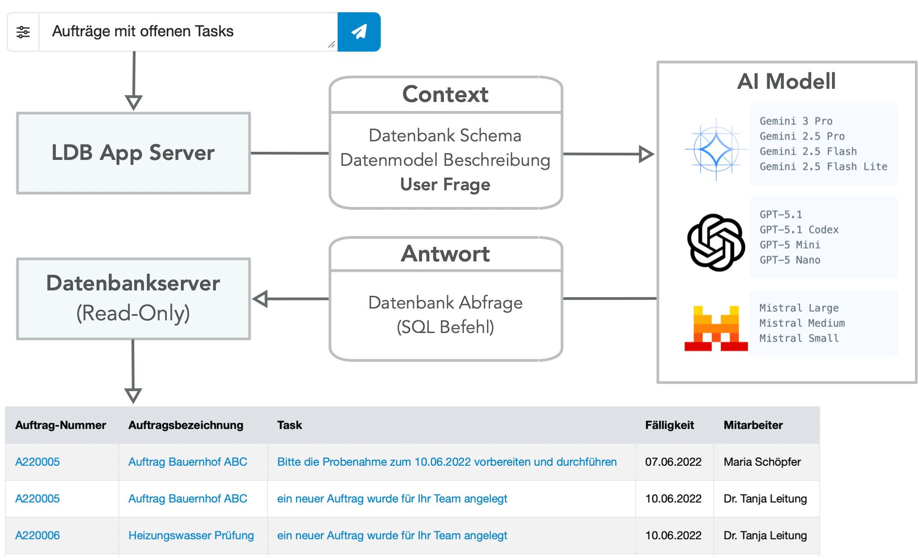
Task: Click the LDB App Server box
Action: pos(133,153)
